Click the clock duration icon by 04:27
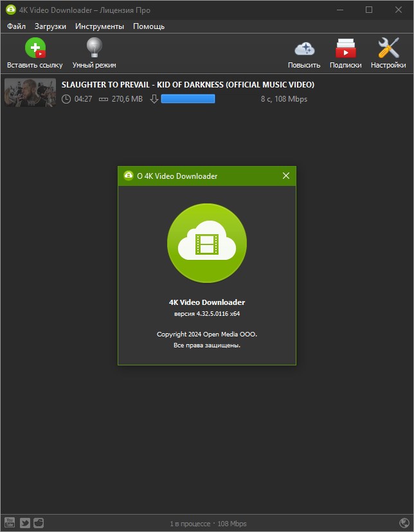 tap(66, 99)
